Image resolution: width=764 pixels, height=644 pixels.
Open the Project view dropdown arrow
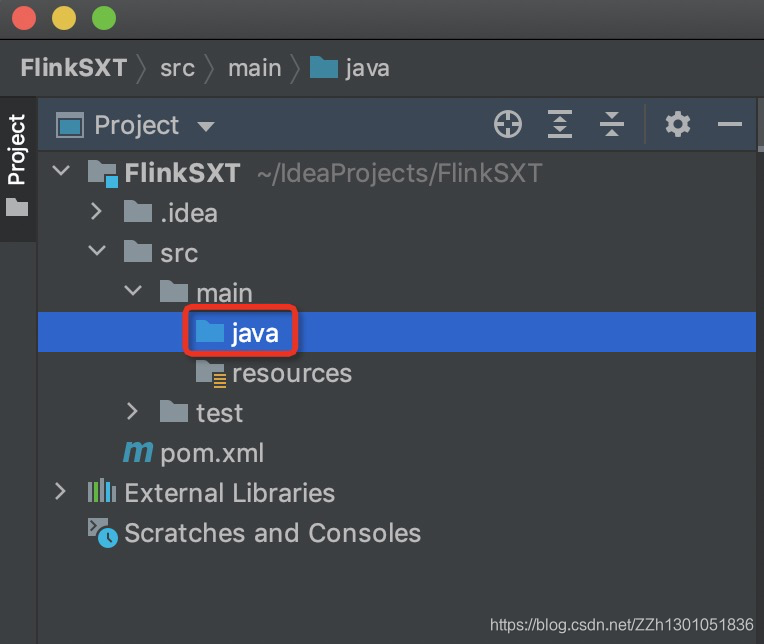pyautogui.click(x=206, y=127)
